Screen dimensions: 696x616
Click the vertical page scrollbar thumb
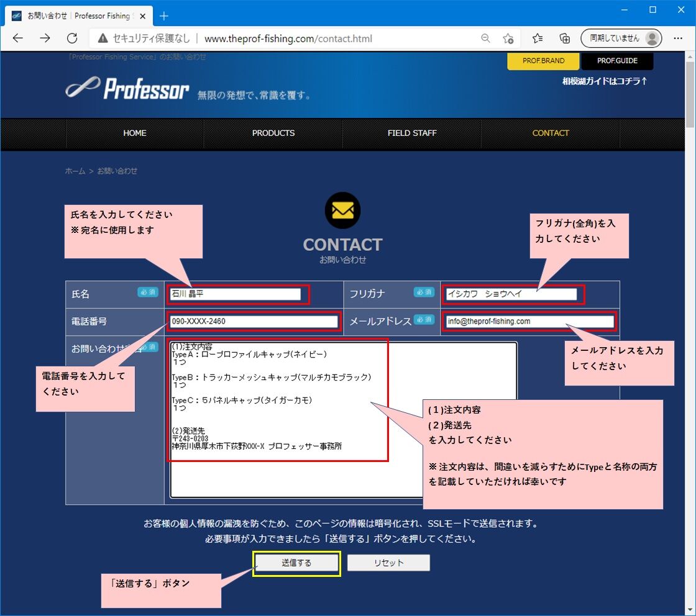coord(690,94)
